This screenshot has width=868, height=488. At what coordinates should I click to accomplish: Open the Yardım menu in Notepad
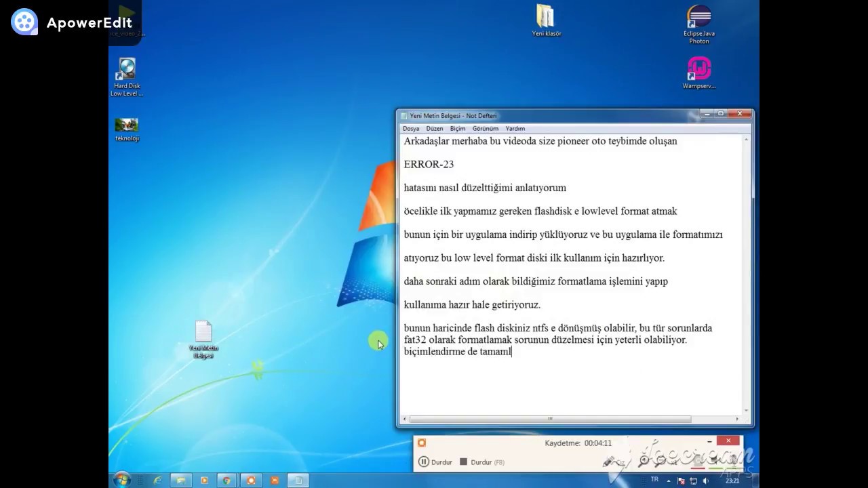tap(515, 128)
